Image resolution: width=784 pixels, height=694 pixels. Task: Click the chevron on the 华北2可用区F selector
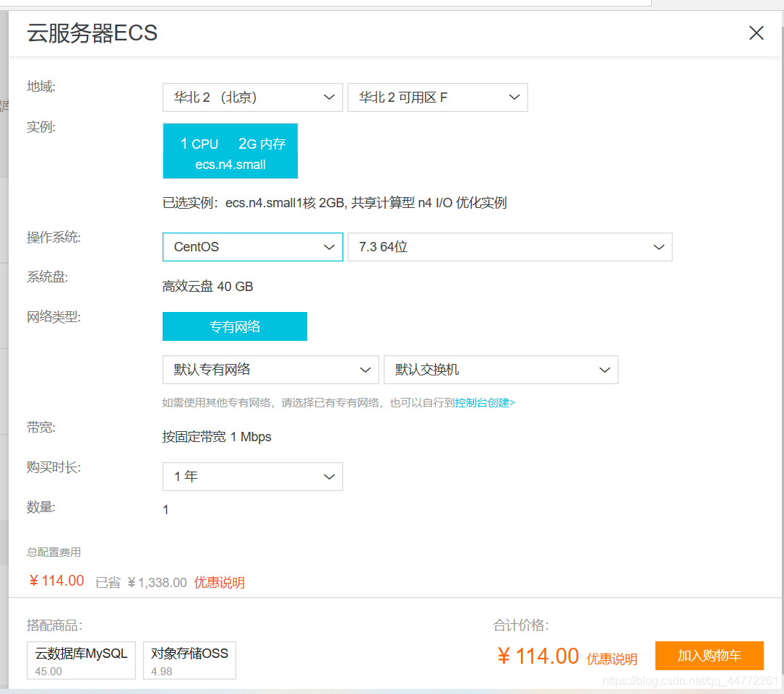(x=514, y=97)
